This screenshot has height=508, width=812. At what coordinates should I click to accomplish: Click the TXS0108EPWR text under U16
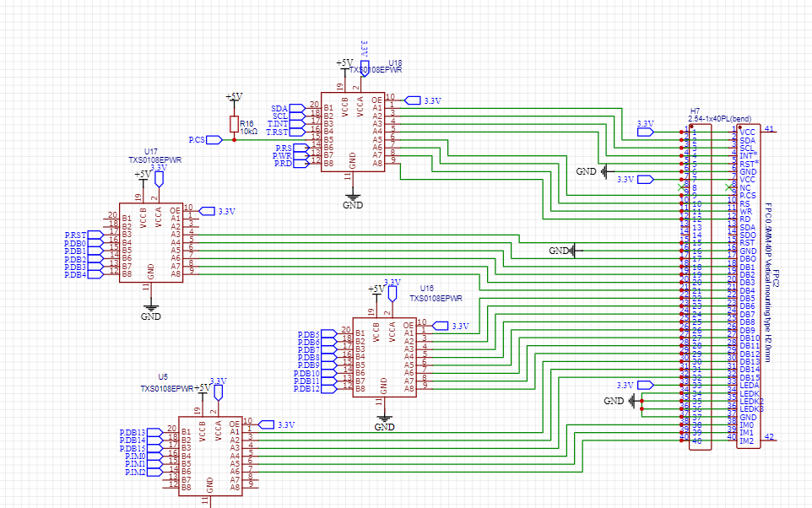tap(436, 298)
